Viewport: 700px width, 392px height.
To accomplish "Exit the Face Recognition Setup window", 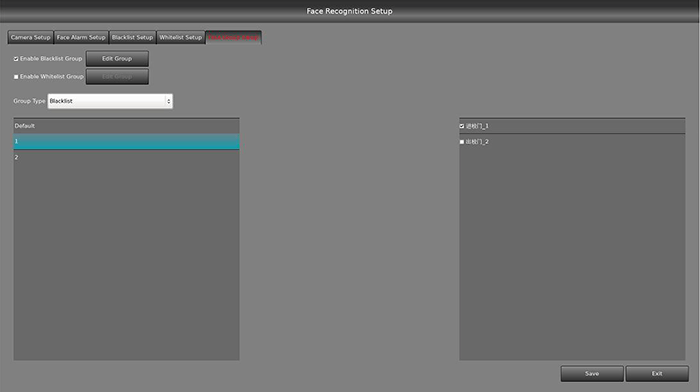I will (657, 374).
